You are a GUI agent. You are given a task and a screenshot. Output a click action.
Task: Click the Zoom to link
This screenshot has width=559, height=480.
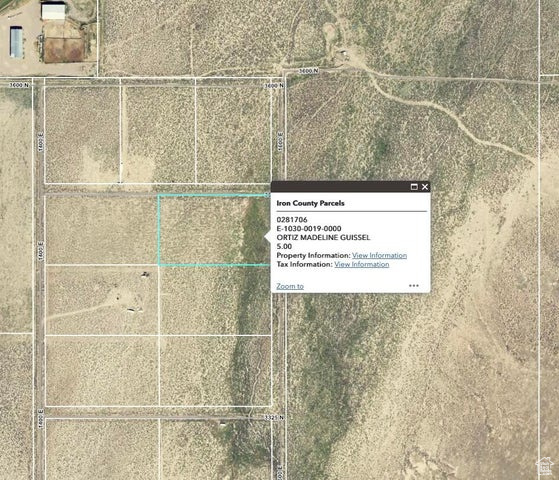tap(290, 286)
